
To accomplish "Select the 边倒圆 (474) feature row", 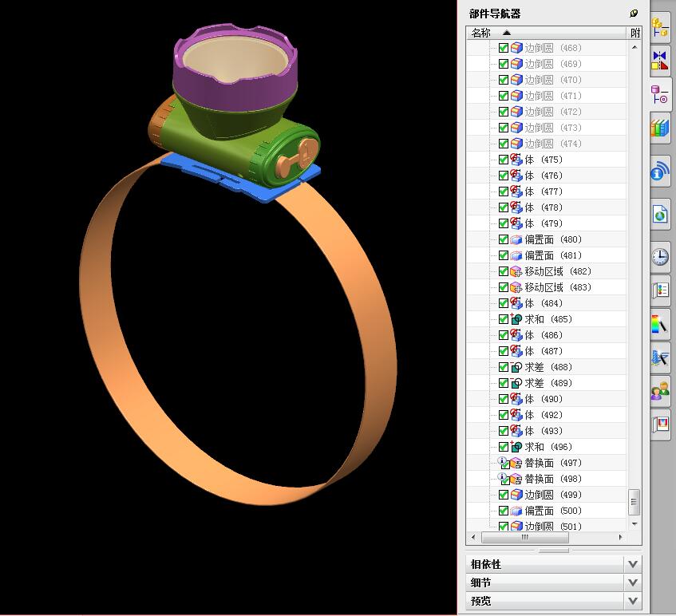I will tap(547, 144).
